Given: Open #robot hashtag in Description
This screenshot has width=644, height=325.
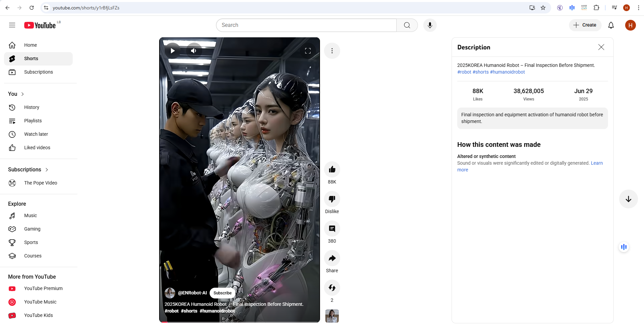Looking at the screenshot, I should tap(464, 72).
